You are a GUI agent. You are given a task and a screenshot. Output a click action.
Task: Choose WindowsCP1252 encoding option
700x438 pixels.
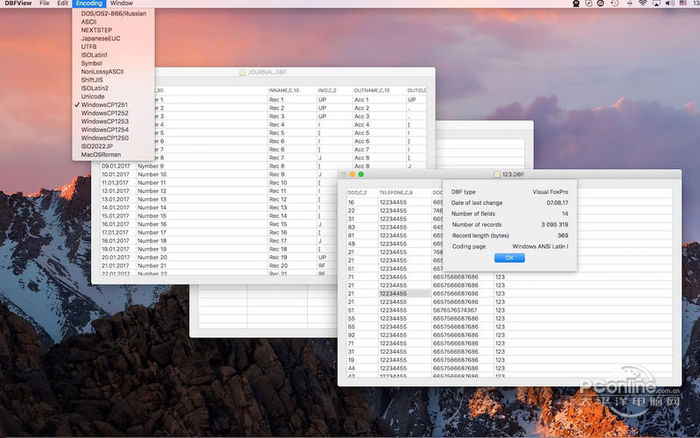click(x=104, y=113)
